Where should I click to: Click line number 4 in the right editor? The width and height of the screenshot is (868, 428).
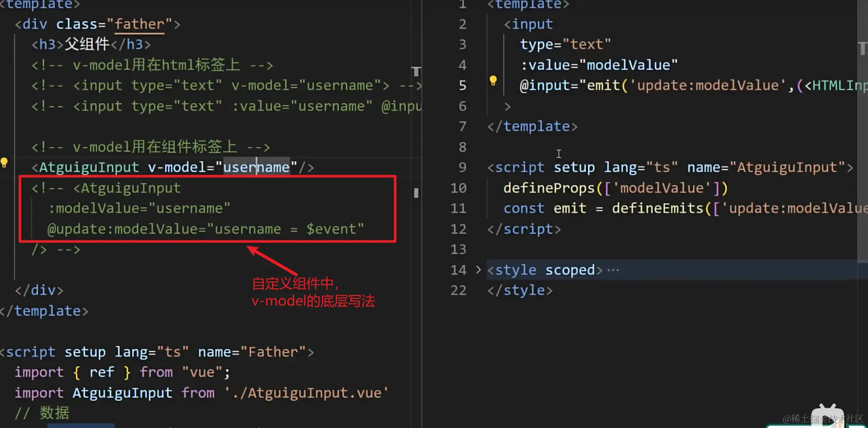pos(462,65)
